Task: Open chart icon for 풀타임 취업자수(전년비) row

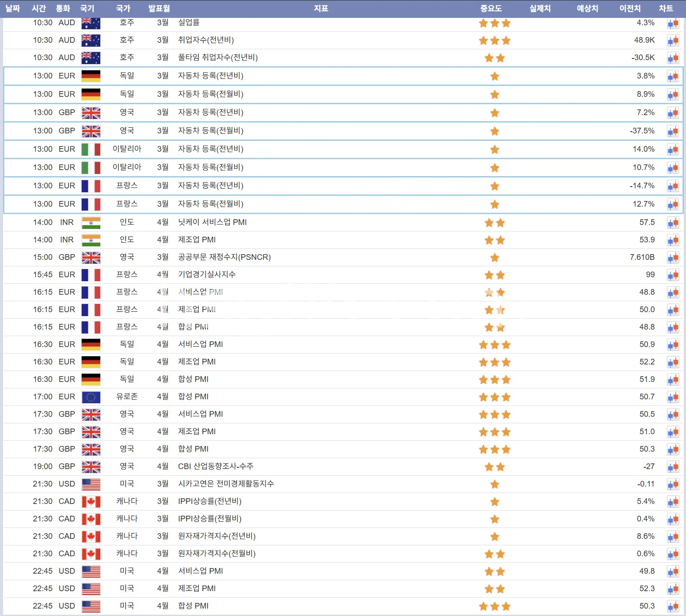Action: click(673, 58)
